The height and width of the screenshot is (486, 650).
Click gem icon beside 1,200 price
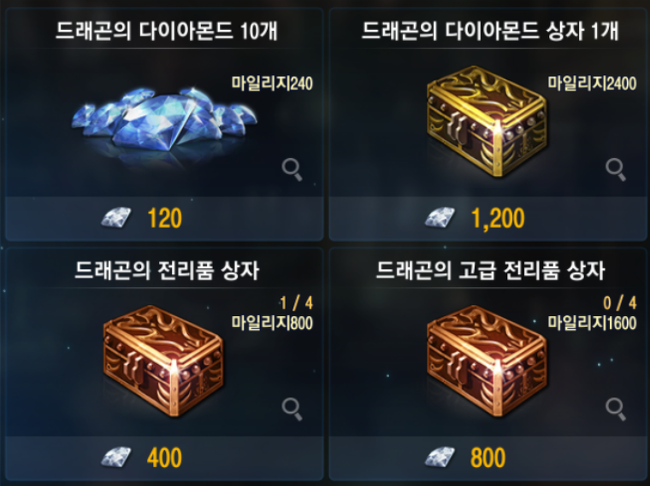pos(440,218)
